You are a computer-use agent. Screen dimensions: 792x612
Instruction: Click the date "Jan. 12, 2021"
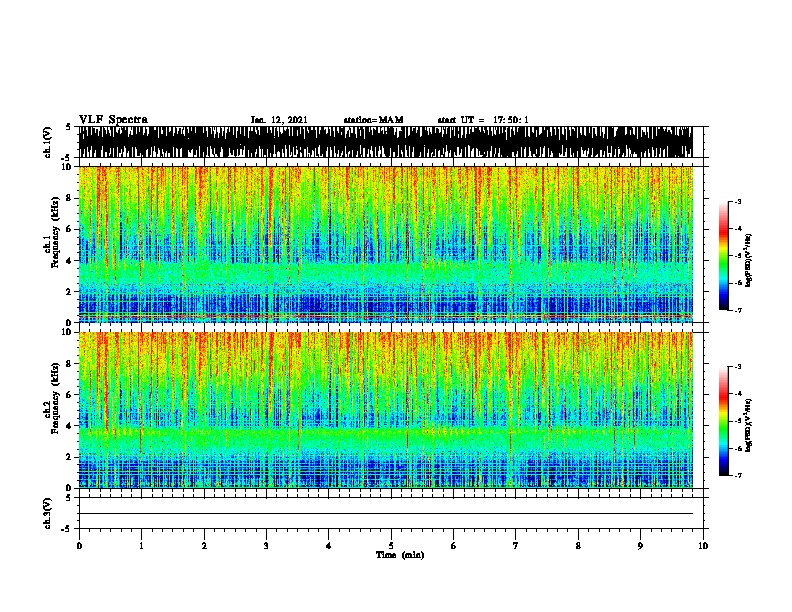pyautogui.click(x=279, y=120)
